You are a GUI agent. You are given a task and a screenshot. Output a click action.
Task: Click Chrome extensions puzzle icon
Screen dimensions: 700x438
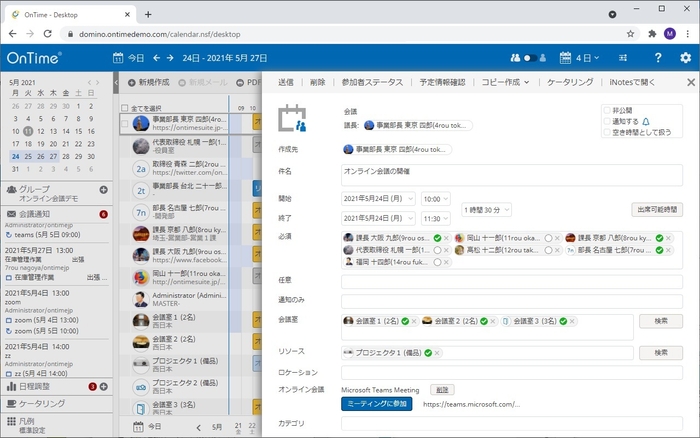tap(652, 34)
